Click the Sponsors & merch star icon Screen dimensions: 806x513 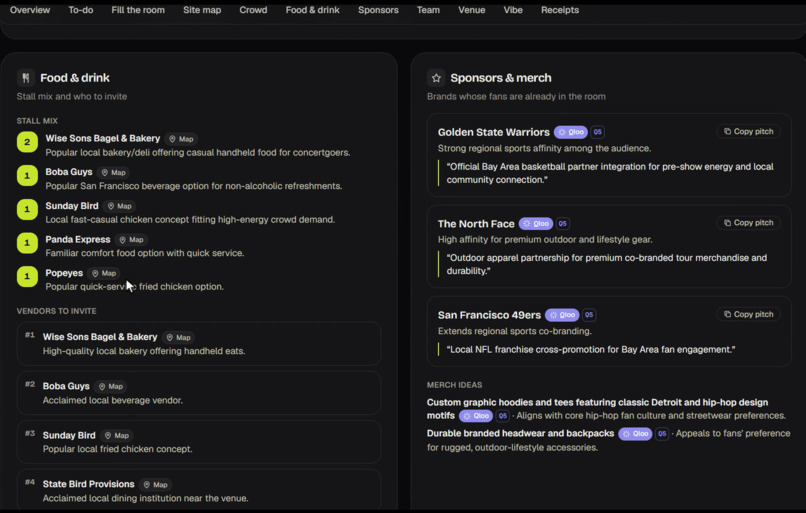[436, 78]
